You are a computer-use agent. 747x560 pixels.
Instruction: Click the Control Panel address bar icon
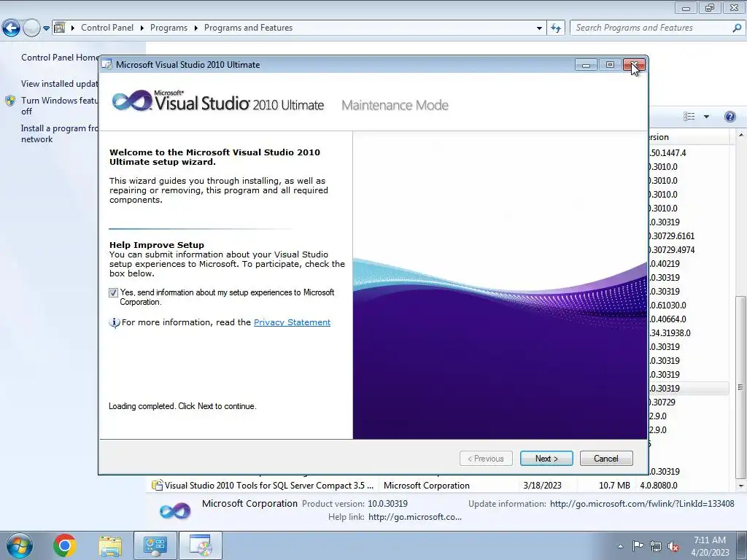point(60,28)
